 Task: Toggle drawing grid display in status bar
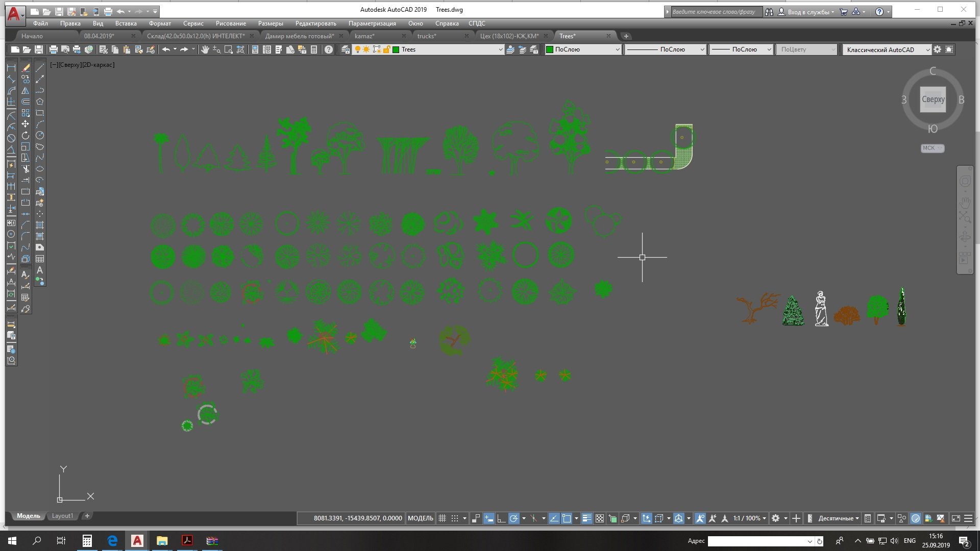443,518
